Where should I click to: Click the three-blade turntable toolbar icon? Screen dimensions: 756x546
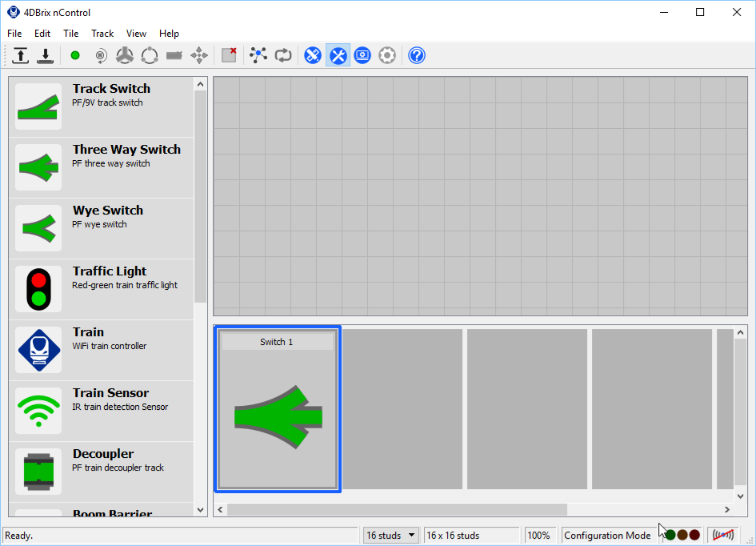point(125,55)
